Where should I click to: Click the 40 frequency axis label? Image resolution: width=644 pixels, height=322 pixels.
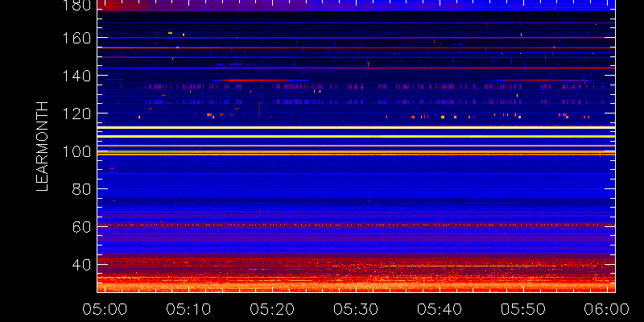(x=81, y=265)
